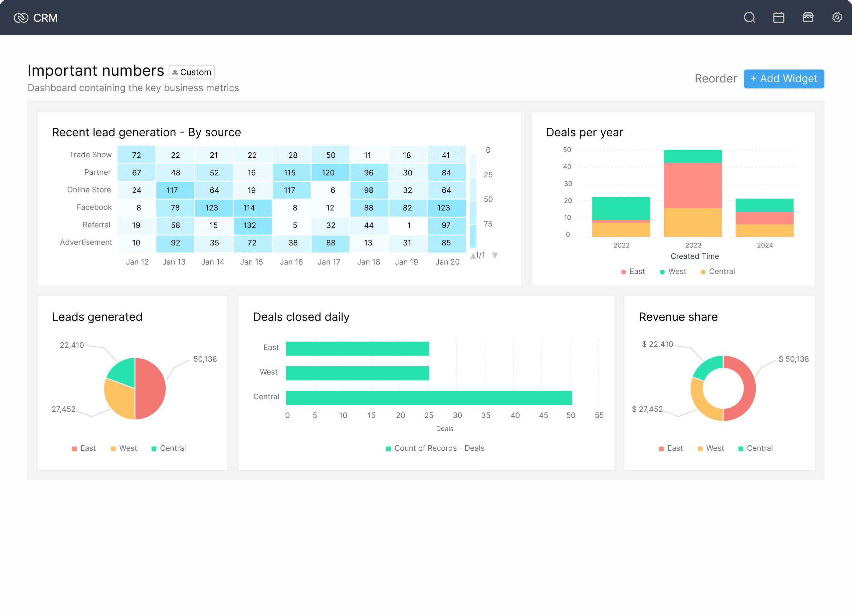Toggle West legend in Deals per year

click(673, 271)
